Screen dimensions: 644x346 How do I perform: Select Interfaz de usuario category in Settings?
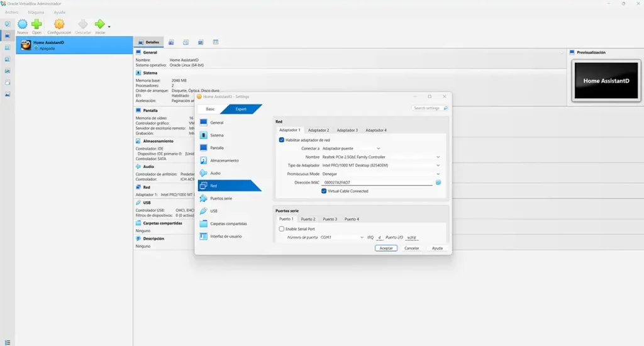click(x=229, y=237)
